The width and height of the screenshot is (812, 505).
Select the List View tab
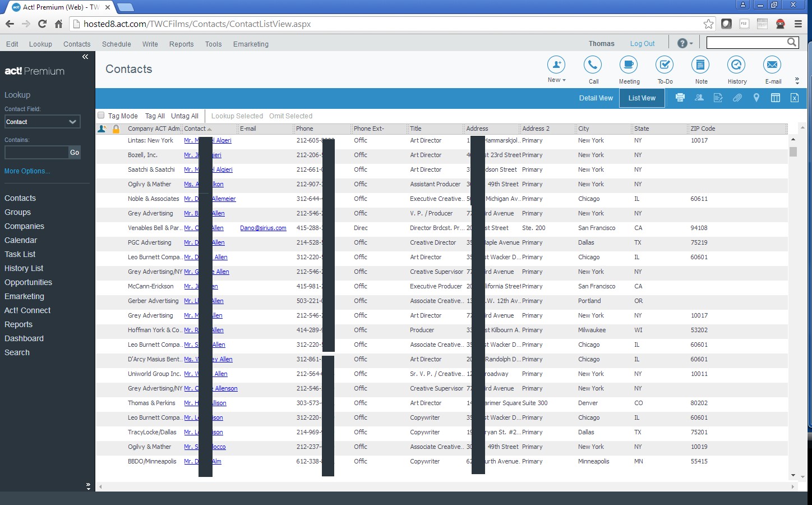[x=642, y=98]
